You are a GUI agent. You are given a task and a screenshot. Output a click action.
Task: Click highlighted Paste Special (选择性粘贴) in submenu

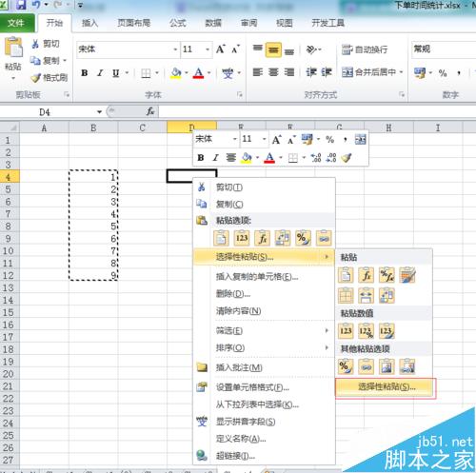click(x=385, y=387)
